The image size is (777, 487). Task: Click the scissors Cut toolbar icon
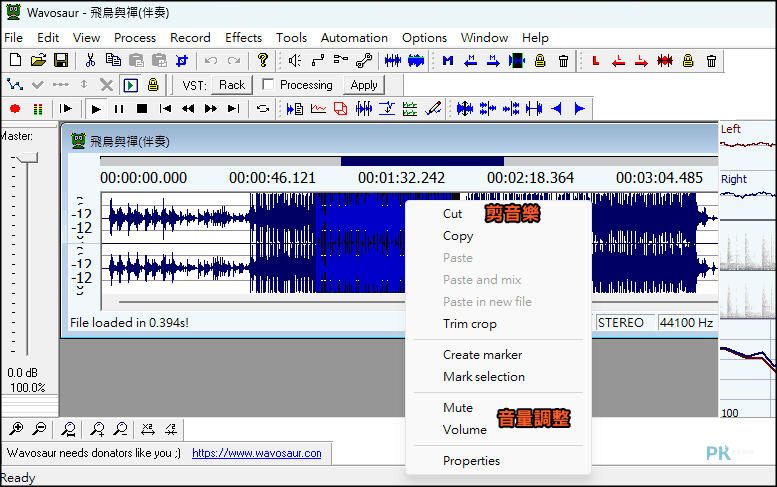tap(90, 60)
